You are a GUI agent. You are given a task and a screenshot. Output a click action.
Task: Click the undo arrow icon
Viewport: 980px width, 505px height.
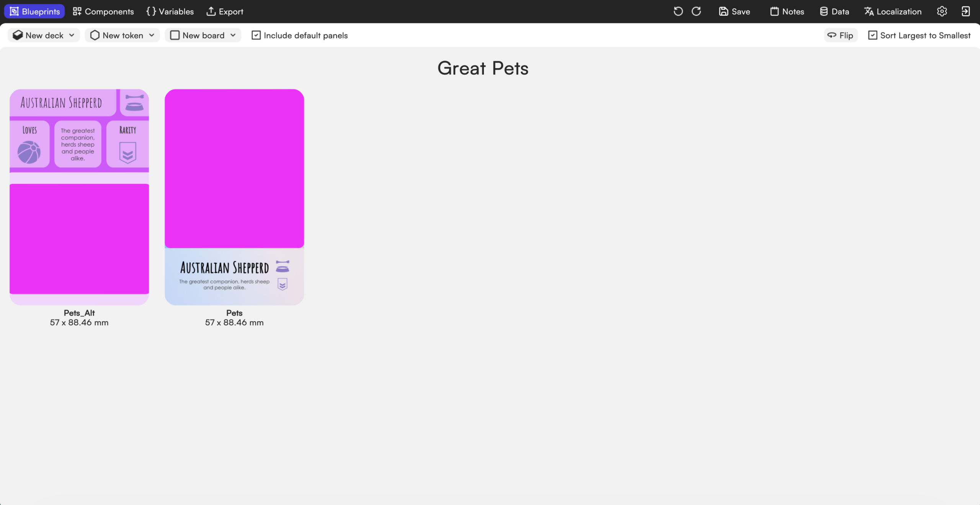point(678,11)
